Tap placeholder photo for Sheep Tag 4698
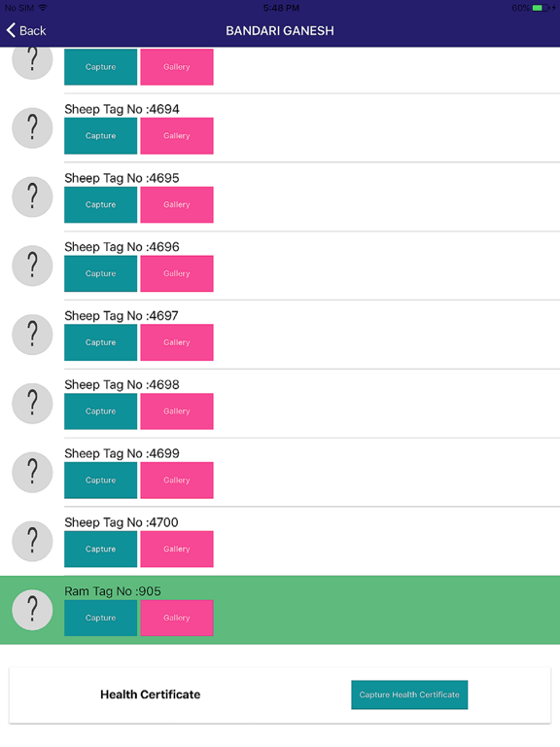Image resolution: width=560 pixels, height=747 pixels. pos(32,404)
